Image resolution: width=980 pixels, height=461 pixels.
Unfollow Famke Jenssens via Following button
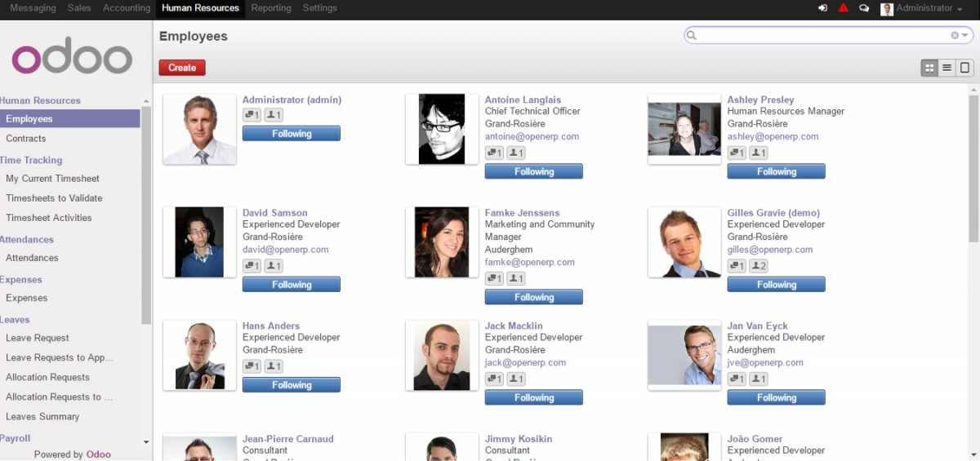pyautogui.click(x=533, y=297)
